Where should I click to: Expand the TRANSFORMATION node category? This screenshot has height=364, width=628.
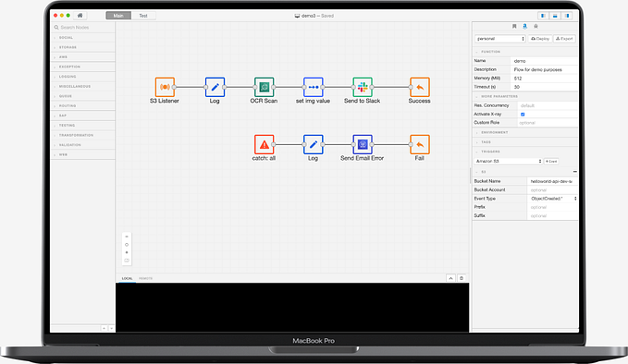tap(83, 135)
